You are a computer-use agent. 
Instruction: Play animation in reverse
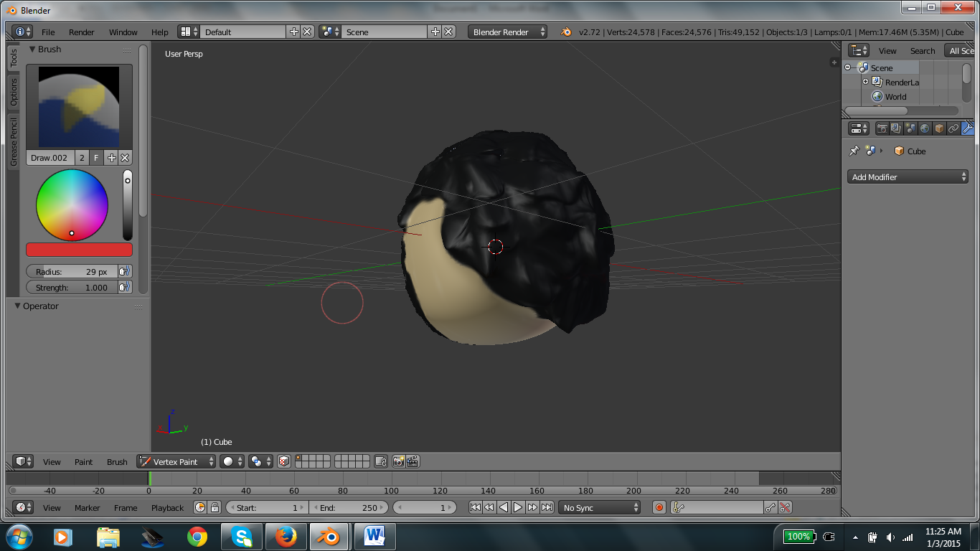click(x=504, y=507)
